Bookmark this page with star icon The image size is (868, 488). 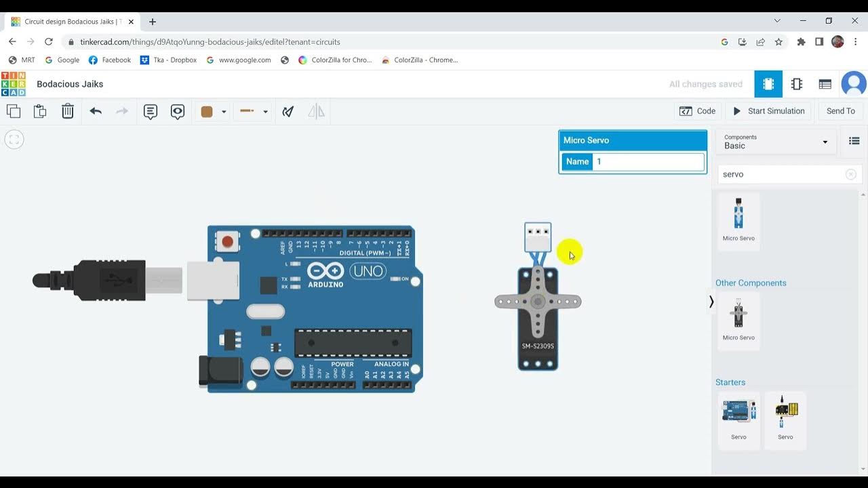[x=778, y=41]
